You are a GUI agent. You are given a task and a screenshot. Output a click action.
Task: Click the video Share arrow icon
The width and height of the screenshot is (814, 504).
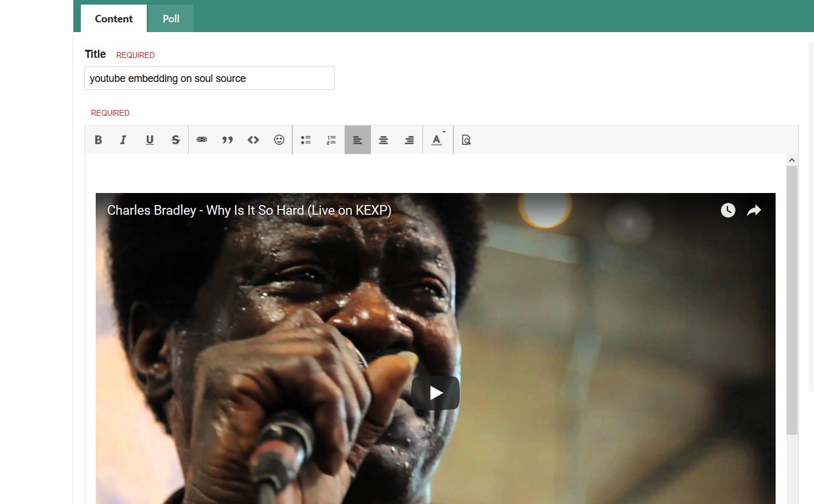pyautogui.click(x=754, y=210)
